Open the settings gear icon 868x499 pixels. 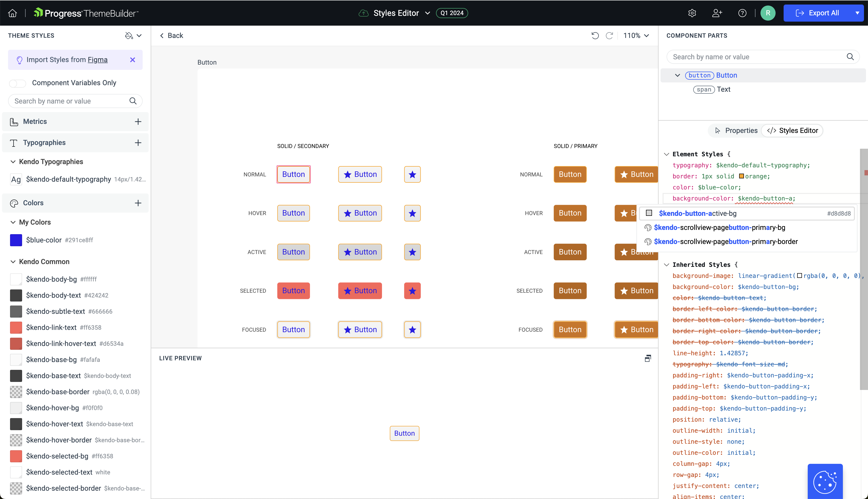(692, 13)
